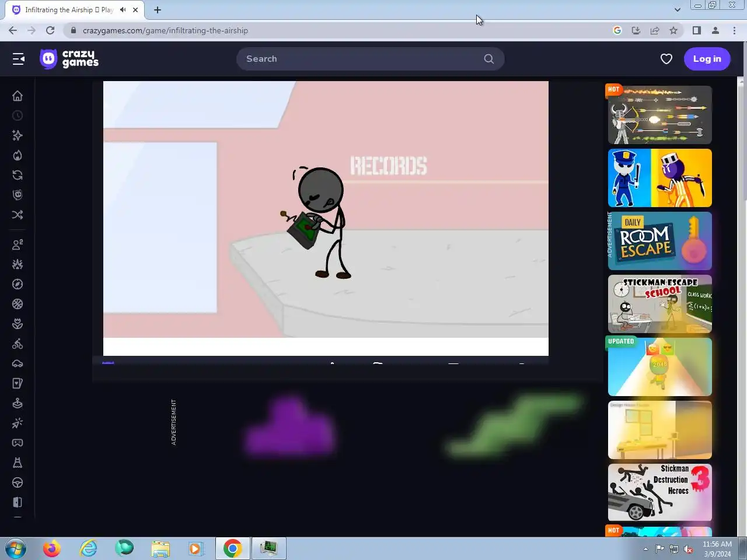The width and height of the screenshot is (747, 560).
Task: Click the Google icon in address bar
Action: 617,30
